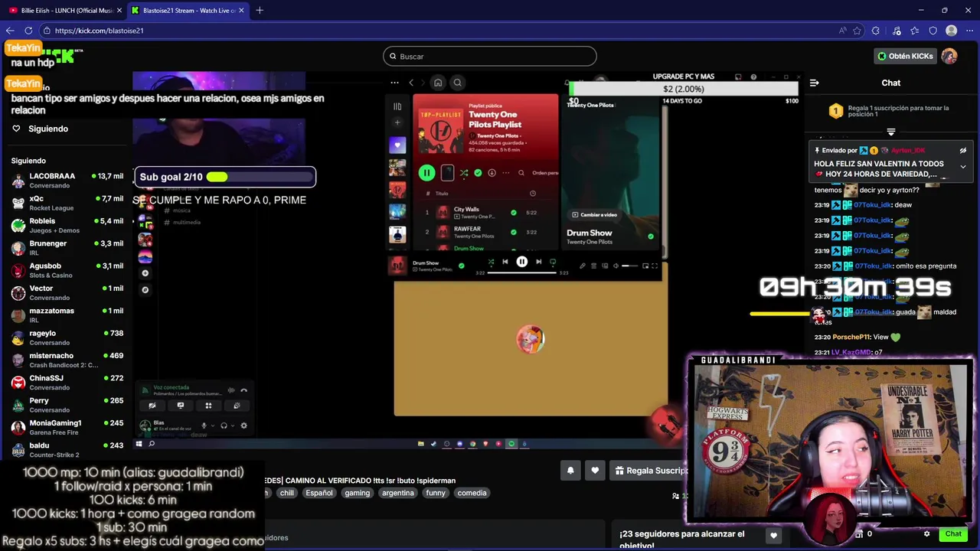Click PorscheP11 username in chat
This screenshot has width=980, height=551.
click(x=851, y=337)
